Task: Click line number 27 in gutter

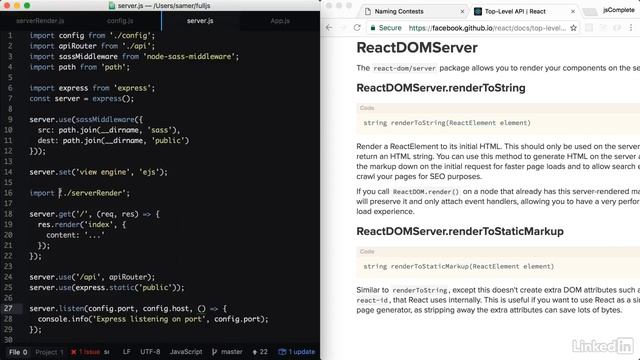Action: (9, 308)
